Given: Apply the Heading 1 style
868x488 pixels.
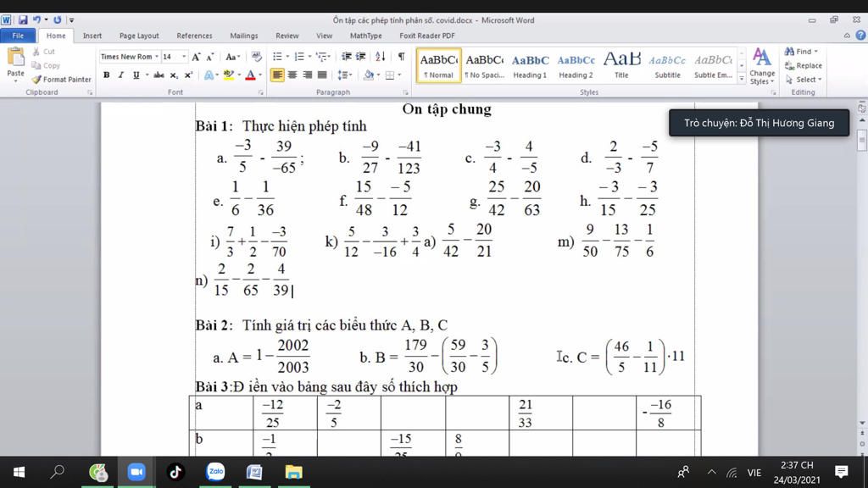Looking at the screenshot, I should point(530,65).
